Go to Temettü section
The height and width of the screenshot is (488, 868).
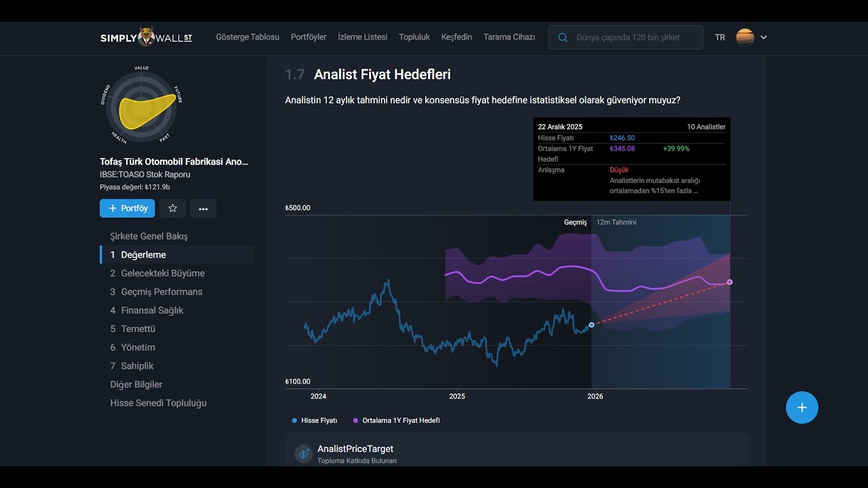pos(133,329)
